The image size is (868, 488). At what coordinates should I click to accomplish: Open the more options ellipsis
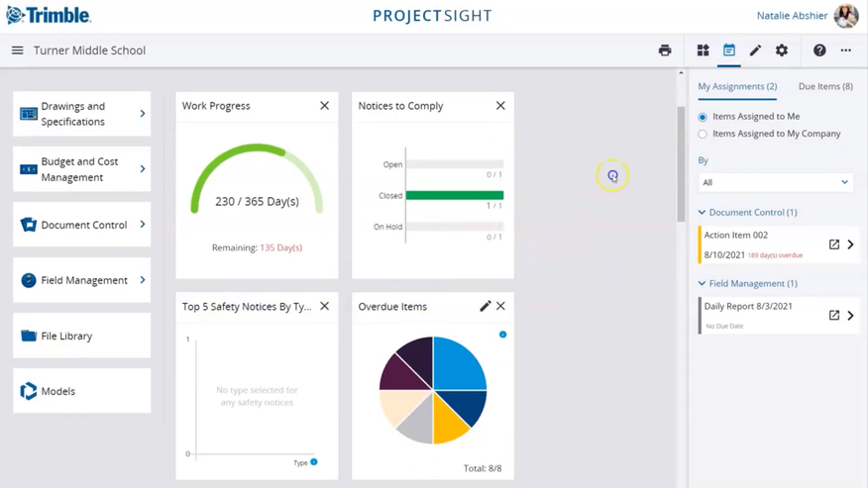point(846,50)
